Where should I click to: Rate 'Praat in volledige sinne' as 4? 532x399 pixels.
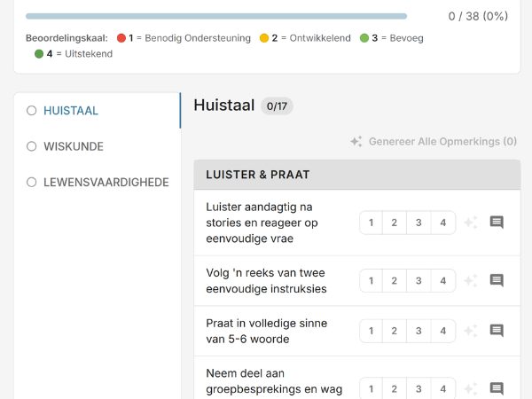point(443,331)
